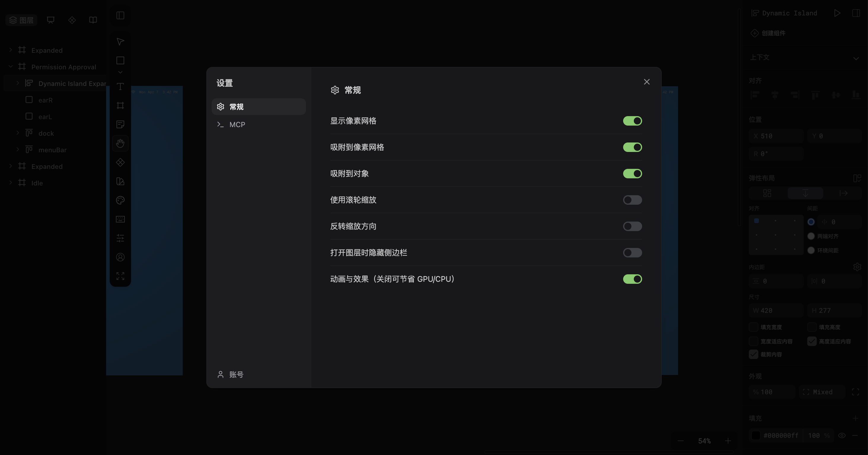Toggle right panel layout icon
The height and width of the screenshot is (455, 868).
point(856,13)
